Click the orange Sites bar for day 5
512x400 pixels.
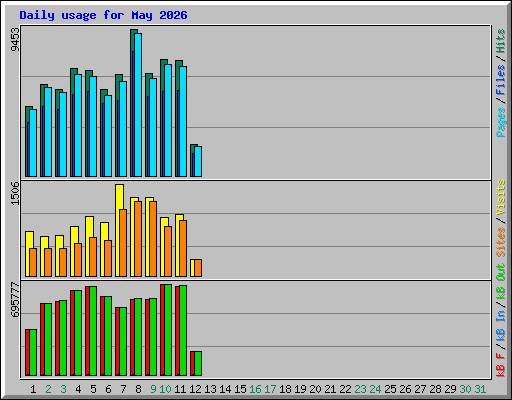pos(93,257)
